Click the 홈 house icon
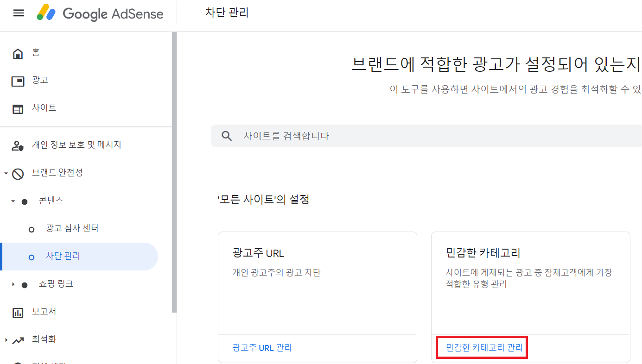This screenshot has height=364, width=642. point(18,54)
